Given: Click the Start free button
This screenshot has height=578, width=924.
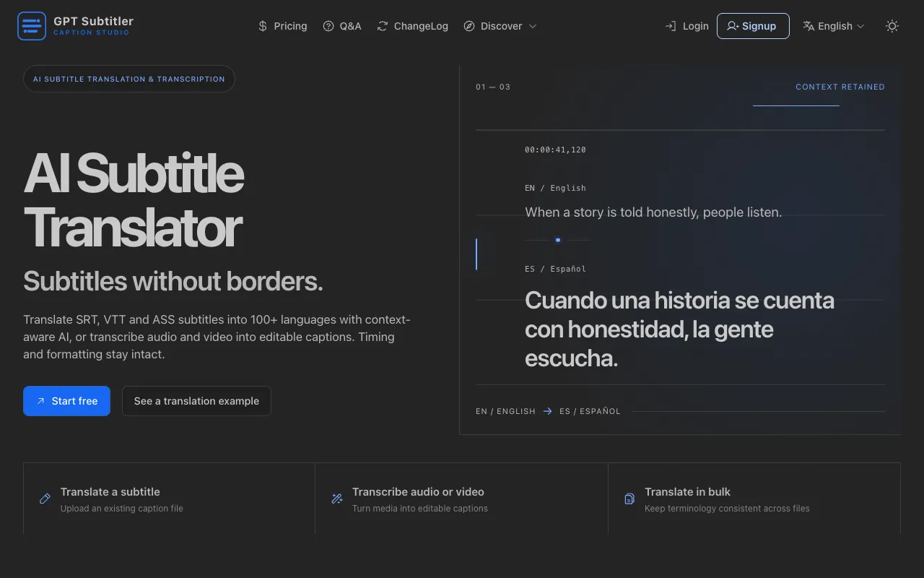Looking at the screenshot, I should pos(66,401).
